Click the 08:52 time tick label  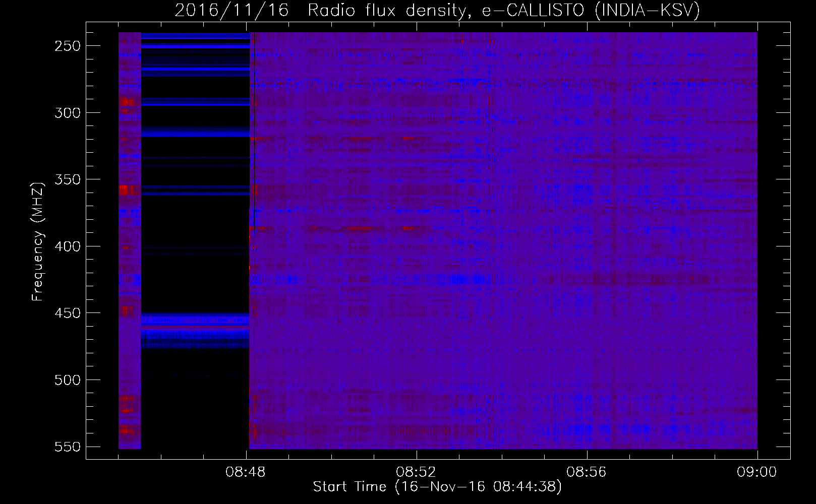(416, 472)
